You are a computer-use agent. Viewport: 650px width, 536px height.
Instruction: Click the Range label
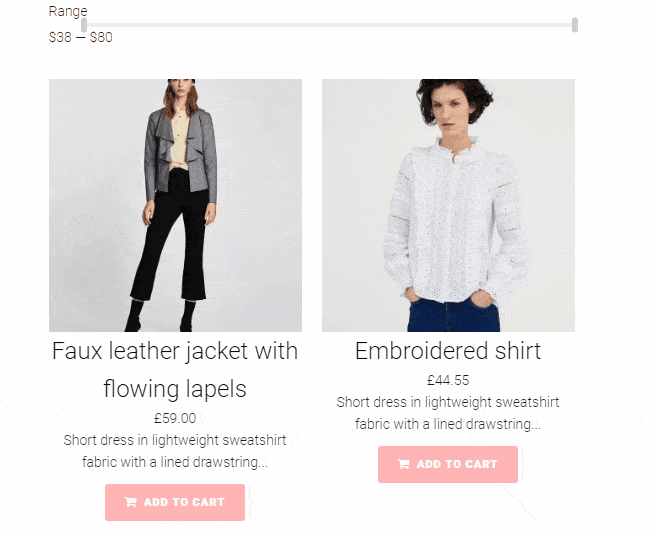(68, 11)
